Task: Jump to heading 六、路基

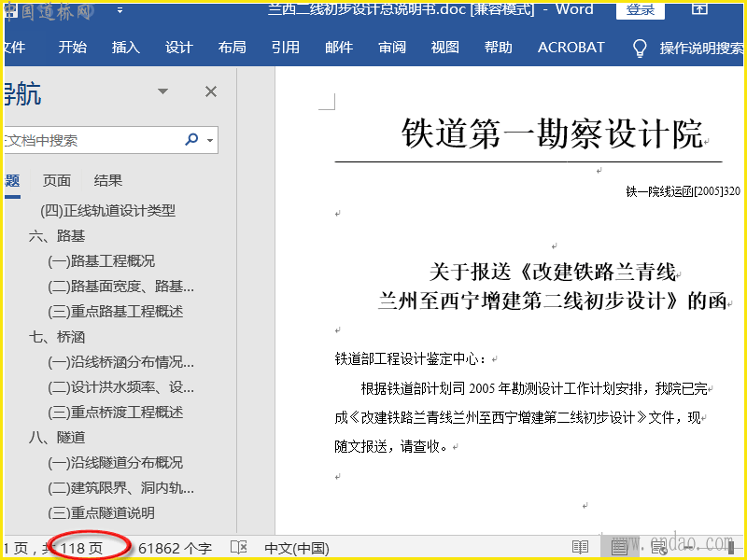Action: 57,236
